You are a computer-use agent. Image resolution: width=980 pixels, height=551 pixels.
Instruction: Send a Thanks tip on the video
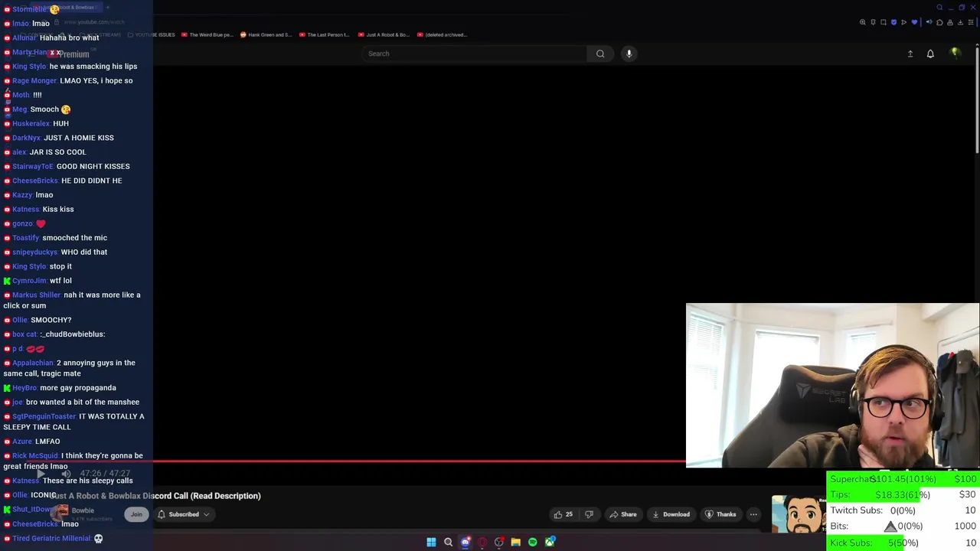[x=720, y=514]
